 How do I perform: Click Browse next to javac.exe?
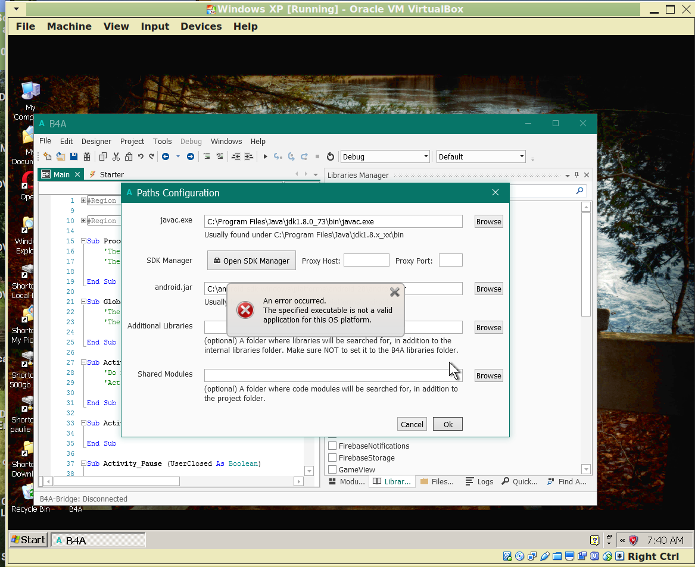(488, 221)
